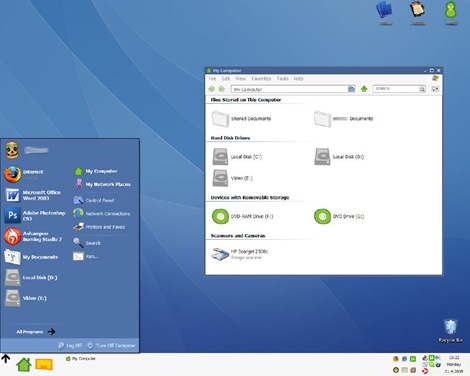
Task: Open the View menu in My Computer
Action: tap(240, 79)
